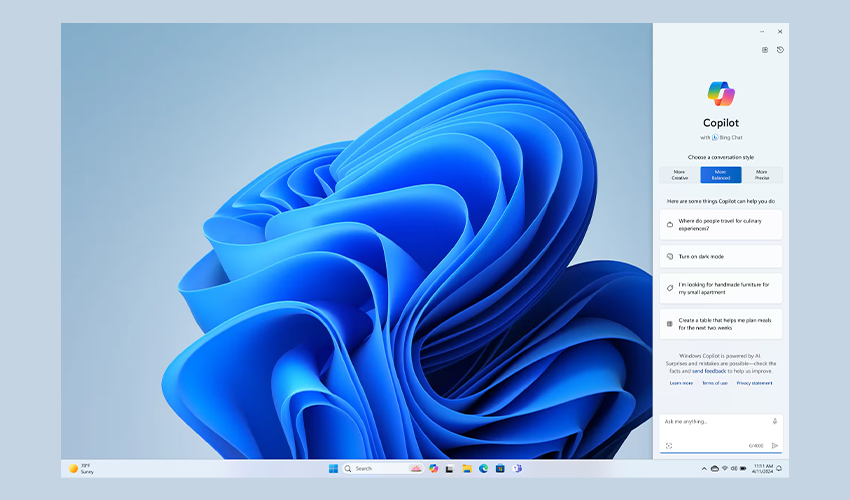Show hidden tray icons chevron
Screen dimensions: 850x500
704,469
